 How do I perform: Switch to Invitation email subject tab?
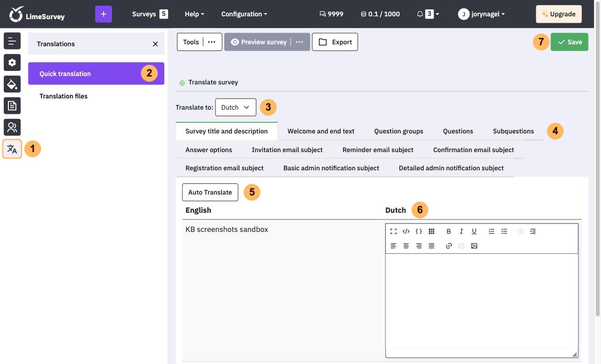click(287, 150)
